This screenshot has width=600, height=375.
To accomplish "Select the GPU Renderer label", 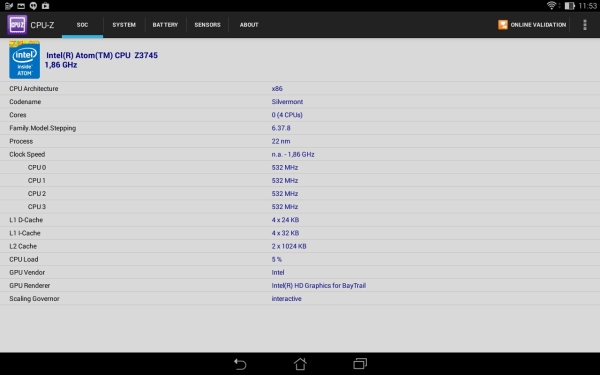I will point(29,285).
